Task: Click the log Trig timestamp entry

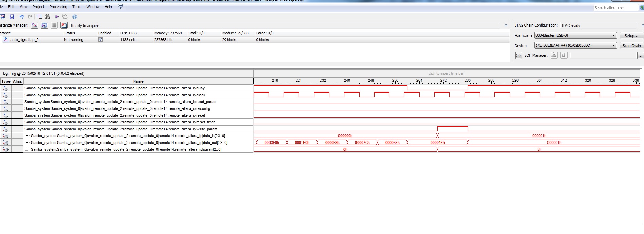Action: 43,73
